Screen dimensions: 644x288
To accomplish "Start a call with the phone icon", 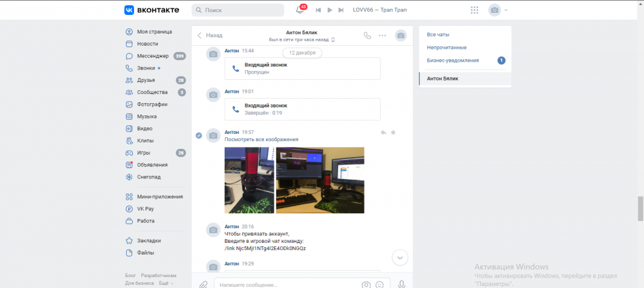I will tap(368, 35).
